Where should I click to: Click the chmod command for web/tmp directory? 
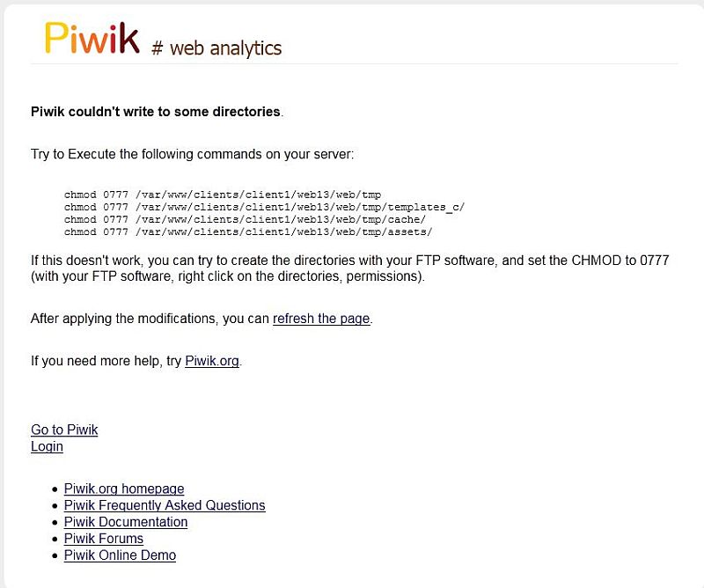(x=223, y=195)
